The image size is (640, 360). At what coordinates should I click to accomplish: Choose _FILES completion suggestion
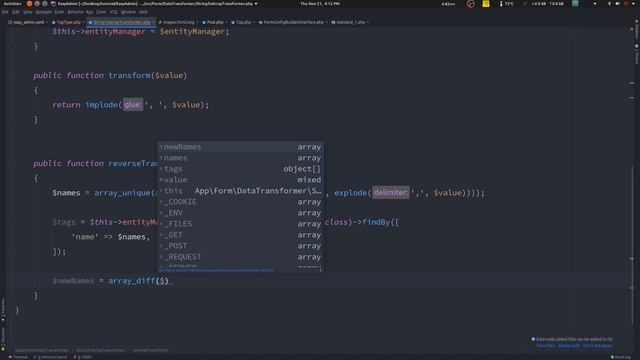click(x=241, y=224)
